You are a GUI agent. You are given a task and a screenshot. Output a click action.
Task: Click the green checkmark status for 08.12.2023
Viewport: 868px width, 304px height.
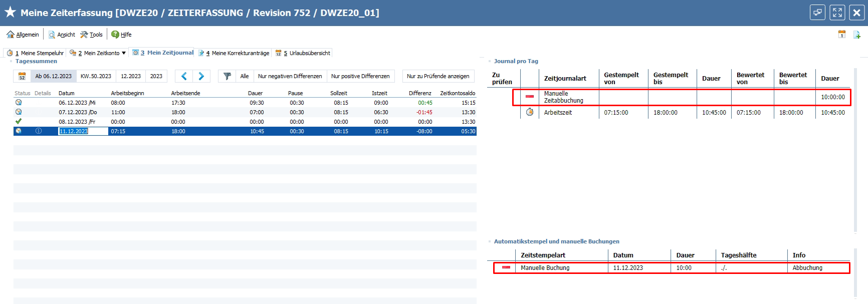coord(19,121)
